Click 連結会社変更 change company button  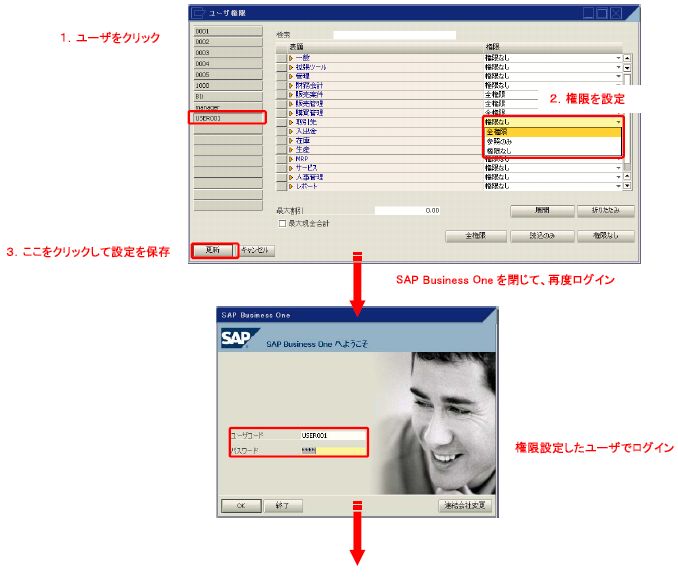pos(465,506)
